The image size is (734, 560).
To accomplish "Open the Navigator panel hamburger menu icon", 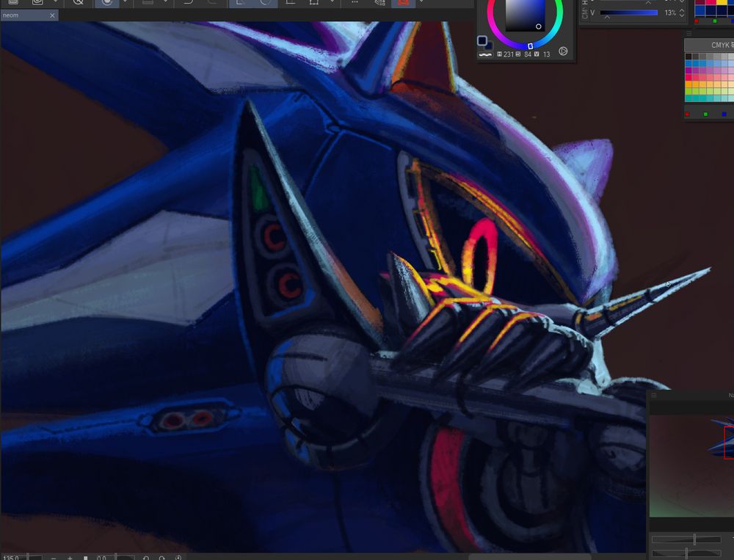I will [653, 395].
